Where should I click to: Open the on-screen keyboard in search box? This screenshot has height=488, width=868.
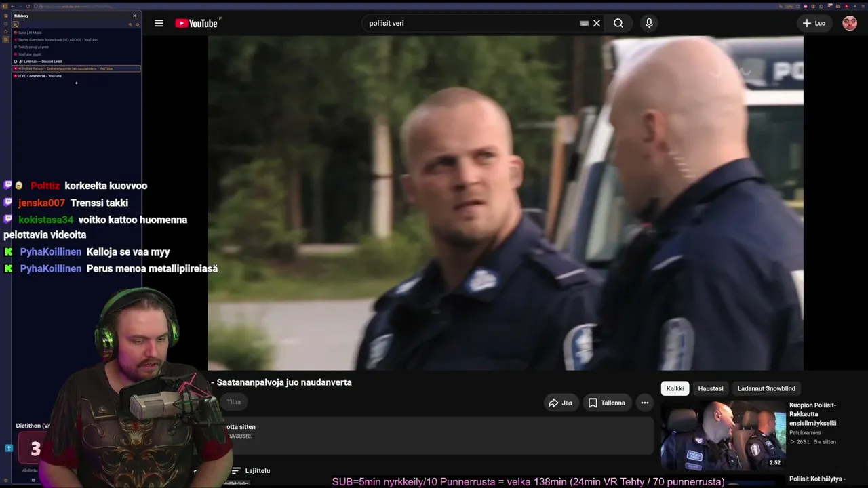point(584,23)
